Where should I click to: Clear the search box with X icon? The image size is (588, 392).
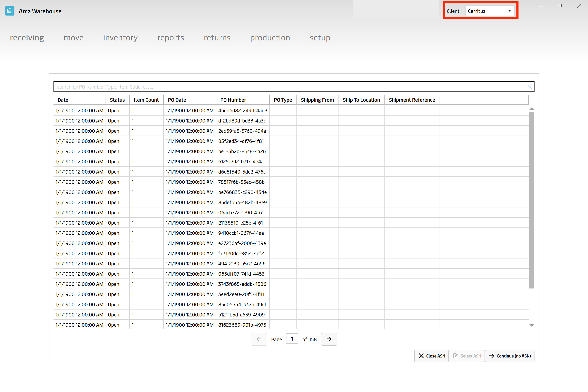(x=529, y=87)
